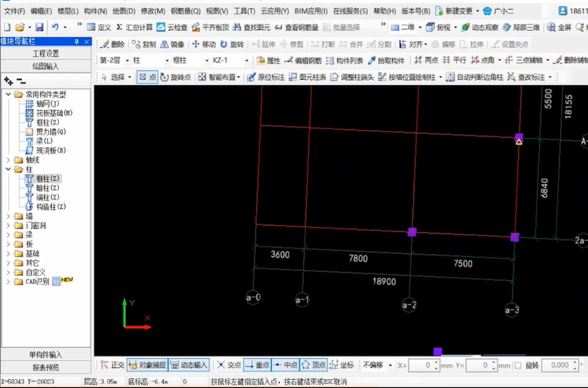Viewport: 588px width, 388px height.
Task: Run 汇总计算 summary calculation
Action: (134, 27)
